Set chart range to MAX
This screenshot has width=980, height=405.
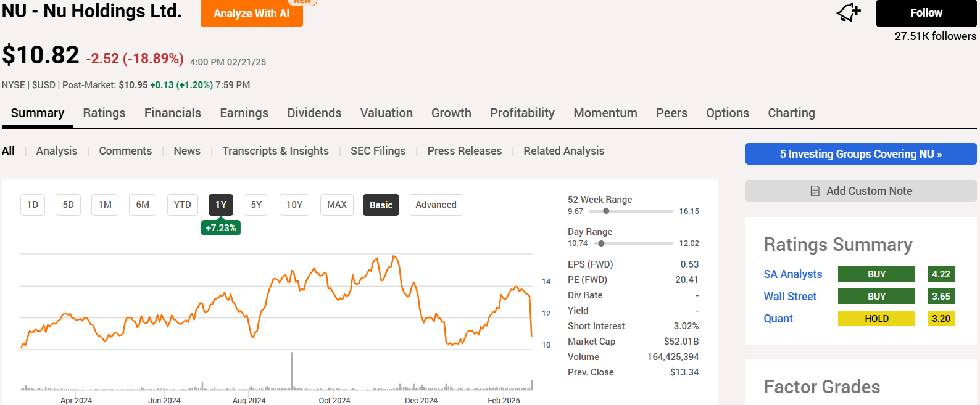point(337,205)
